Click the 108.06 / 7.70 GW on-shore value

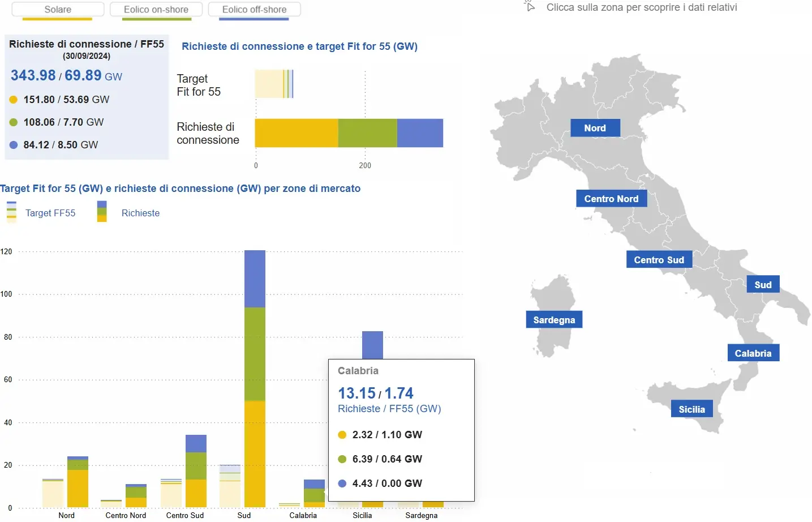point(63,122)
